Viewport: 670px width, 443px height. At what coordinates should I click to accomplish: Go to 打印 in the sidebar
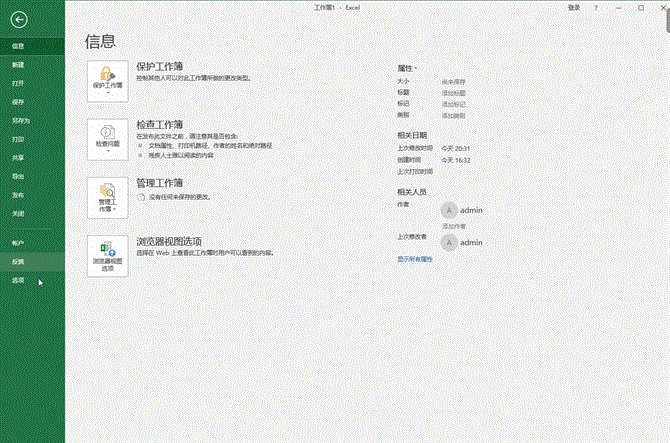pyautogui.click(x=18, y=139)
